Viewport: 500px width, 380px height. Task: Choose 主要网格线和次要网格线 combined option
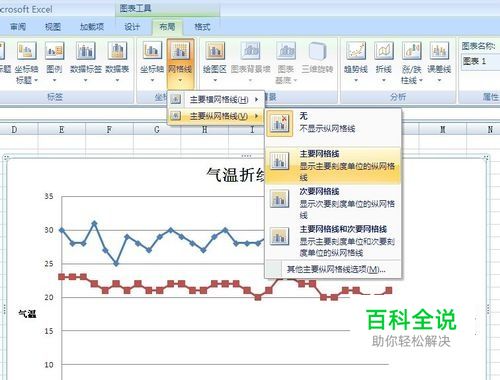tap(333, 241)
